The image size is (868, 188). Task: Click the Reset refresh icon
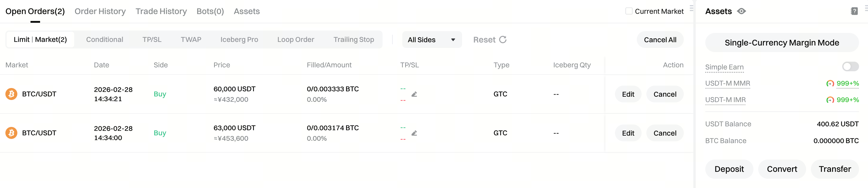[503, 40]
